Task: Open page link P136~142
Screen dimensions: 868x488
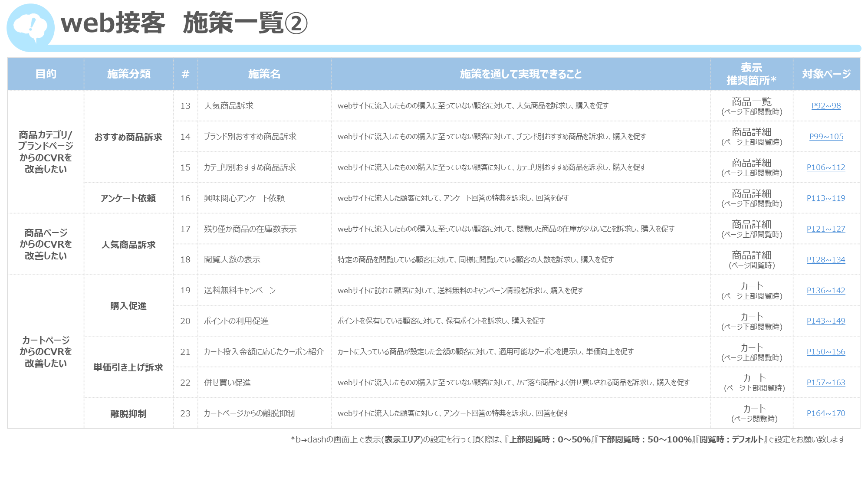Action: click(x=826, y=291)
